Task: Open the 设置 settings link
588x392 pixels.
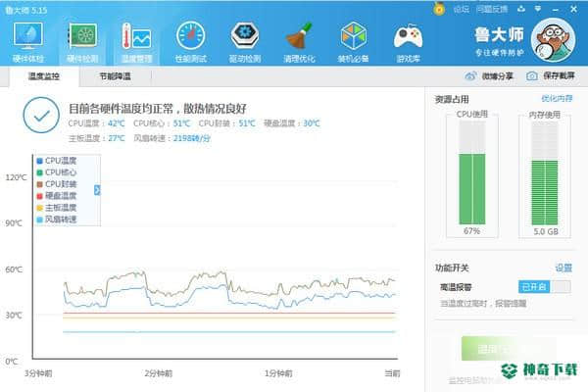Action: tap(563, 268)
